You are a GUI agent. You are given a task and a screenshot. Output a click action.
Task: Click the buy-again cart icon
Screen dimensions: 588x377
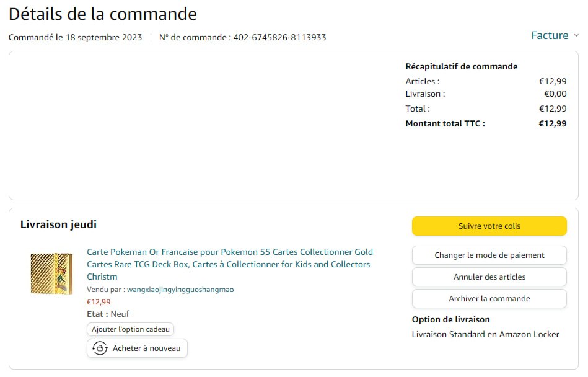point(100,348)
